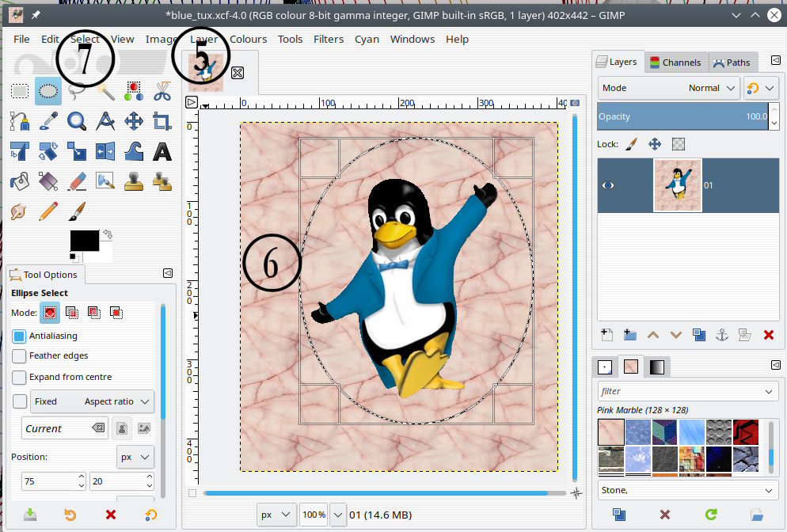The width and height of the screenshot is (787, 532).
Task: Set selection mode to Replace
Action: coord(50,313)
